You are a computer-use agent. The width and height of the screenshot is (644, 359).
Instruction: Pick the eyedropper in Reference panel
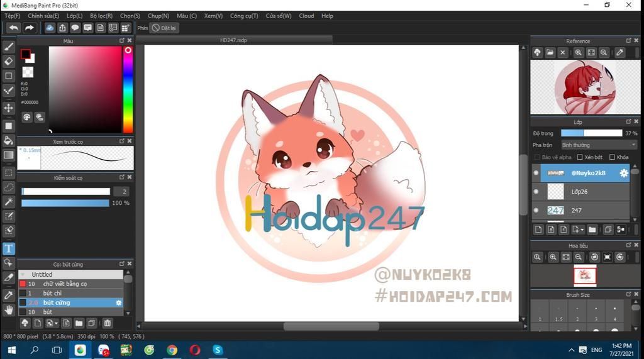click(619, 53)
